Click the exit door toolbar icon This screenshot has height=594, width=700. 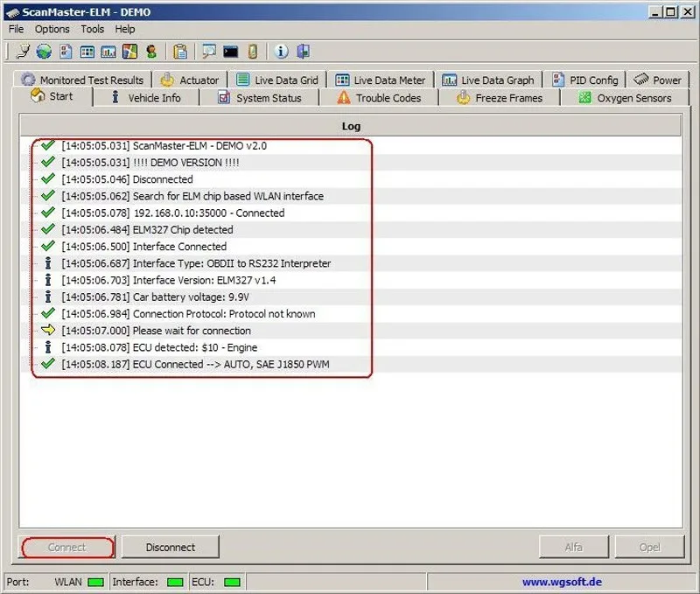click(302, 51)
